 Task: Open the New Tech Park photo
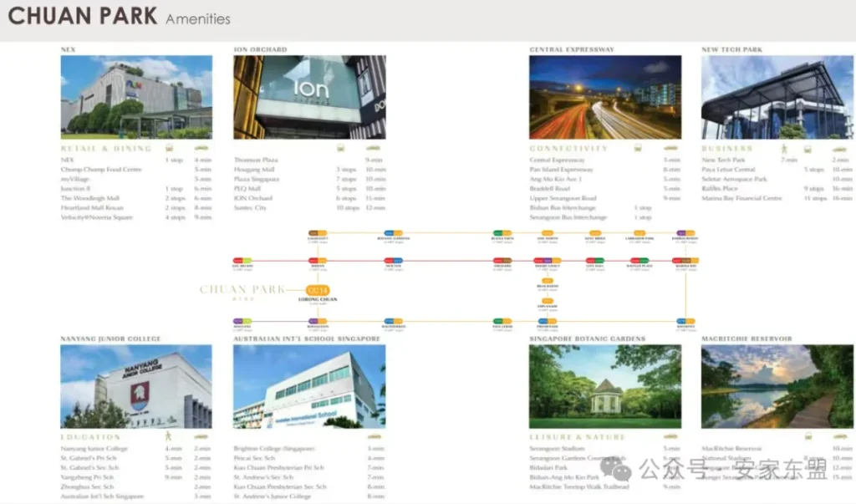click(777, 97)
